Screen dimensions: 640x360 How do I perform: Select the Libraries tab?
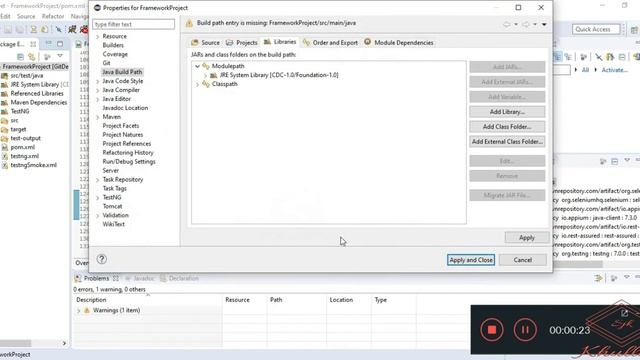click(x=280, y=42)
